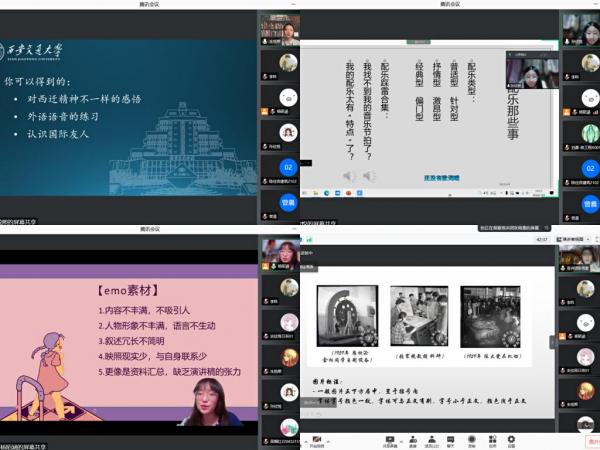Image resolution: width=600 pixels, height=450 pixels.
Task: Select the blue "管鑫" participant avatar tile
Action: coord(288,203)
